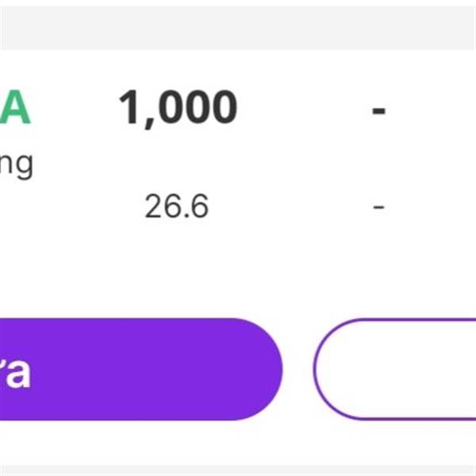476x476 pixels.
Task: Click the gray text ending in "ng"
Action: (16, 165)
